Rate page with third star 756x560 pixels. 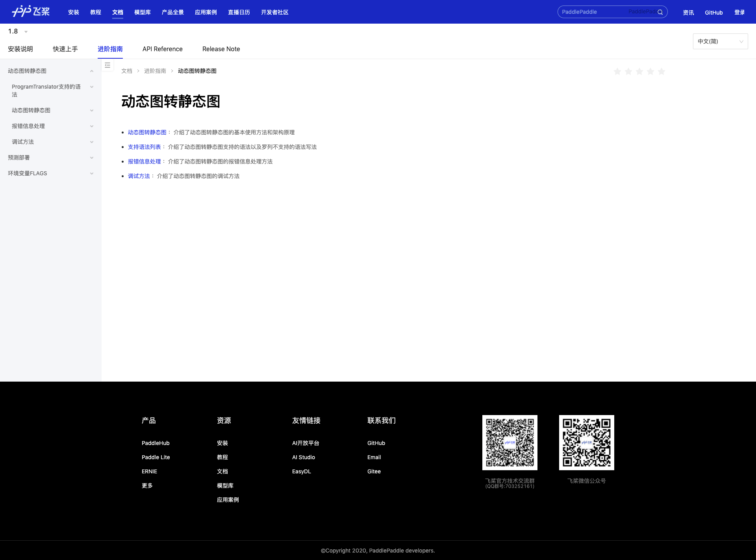click(639, 71)
